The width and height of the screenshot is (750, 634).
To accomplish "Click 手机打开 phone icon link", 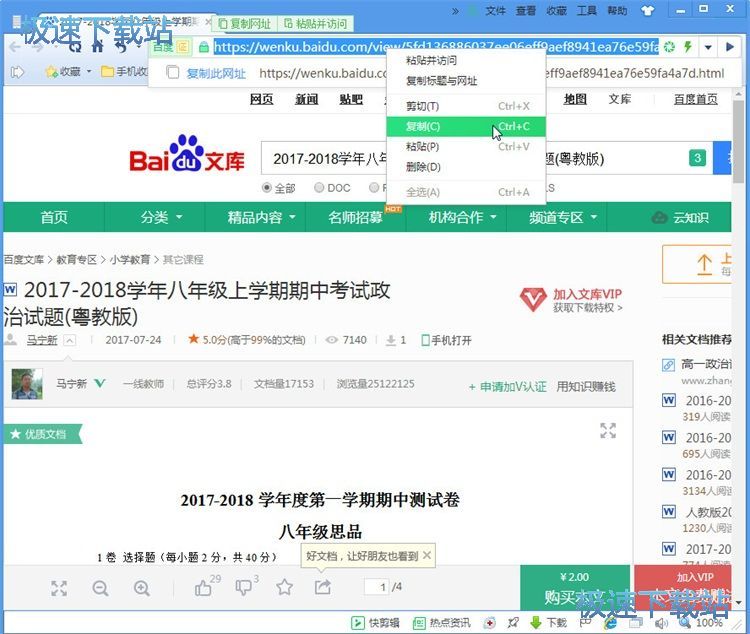I will point(446,340).
